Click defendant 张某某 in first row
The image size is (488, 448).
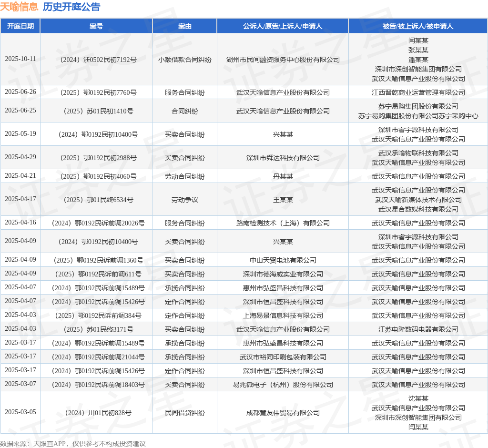click(418, 50)
